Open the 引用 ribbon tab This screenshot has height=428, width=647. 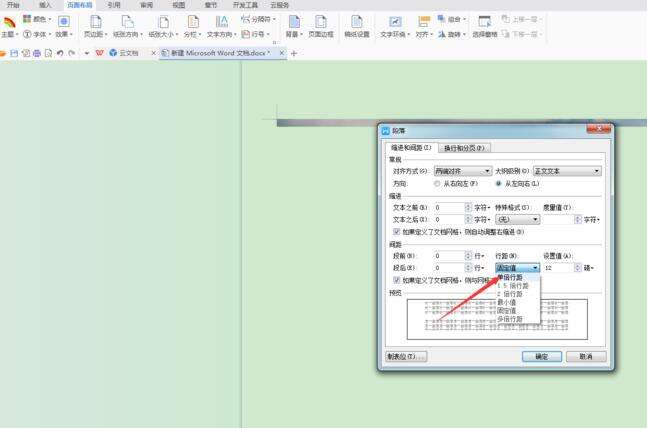tap(114, 5)
